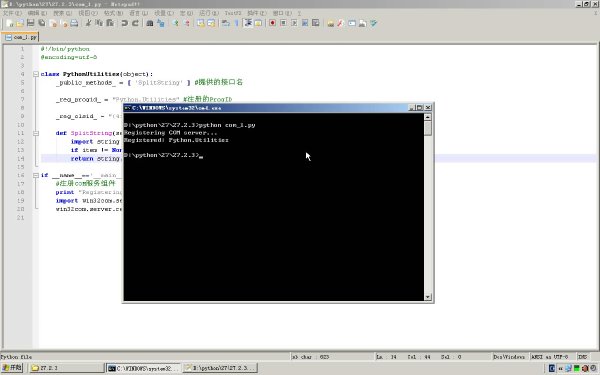Save the file with the floppy disk icon

point(31,23)
